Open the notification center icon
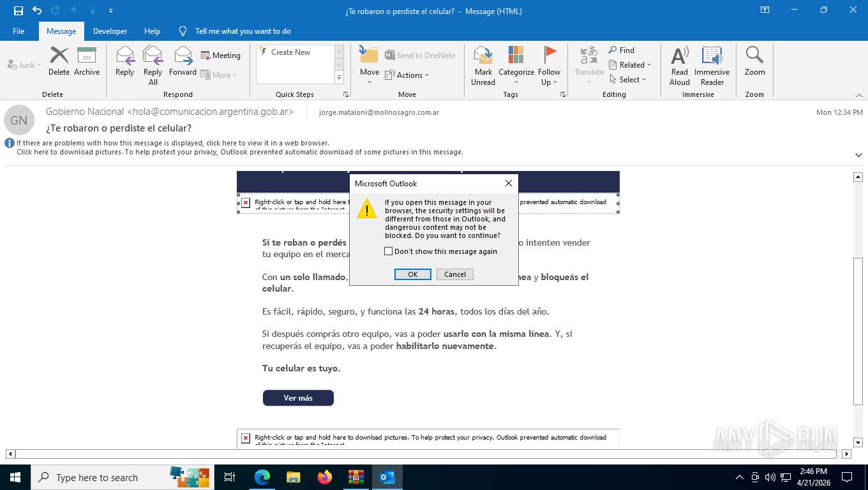The width and height of the screenshot is (868, 490). [847, 477]
